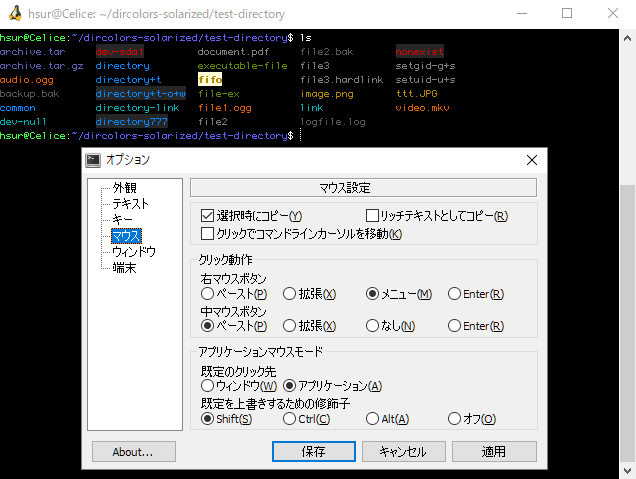Image resolution: width=636 pixels, height=479 pixels.
Task: Check クリックでコマンドラインカーソルを移動 option
Action: pos(208,234)
